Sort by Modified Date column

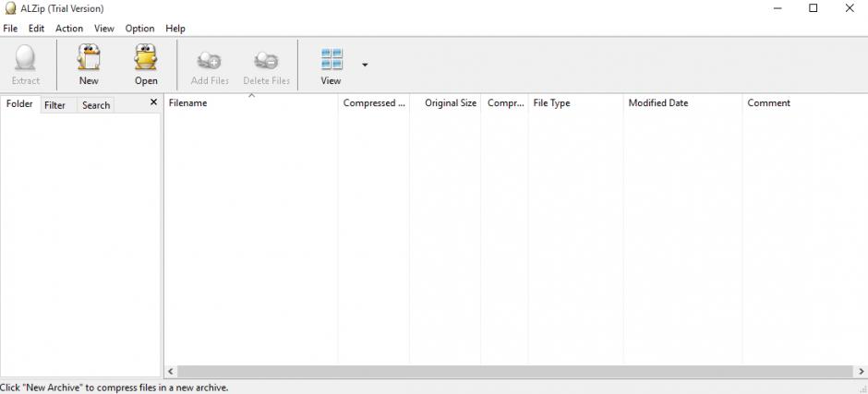coord(682,103)
